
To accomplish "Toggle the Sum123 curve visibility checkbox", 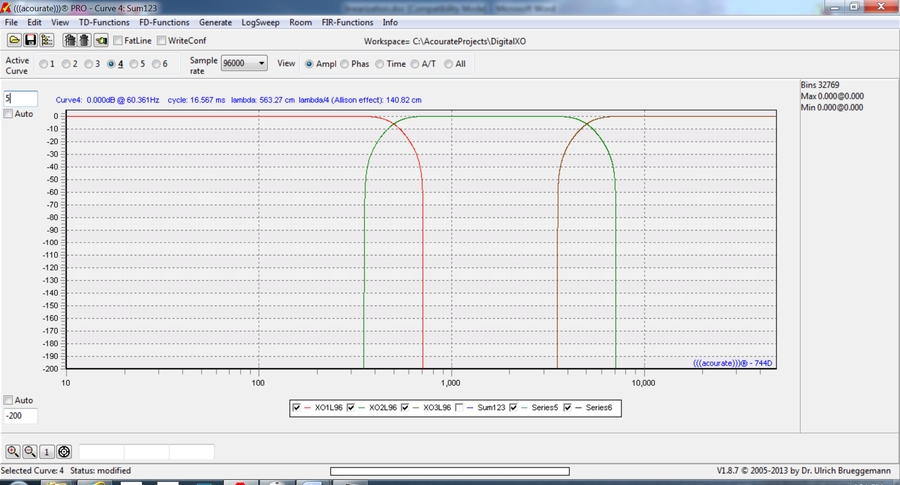I will coord(459,408).
